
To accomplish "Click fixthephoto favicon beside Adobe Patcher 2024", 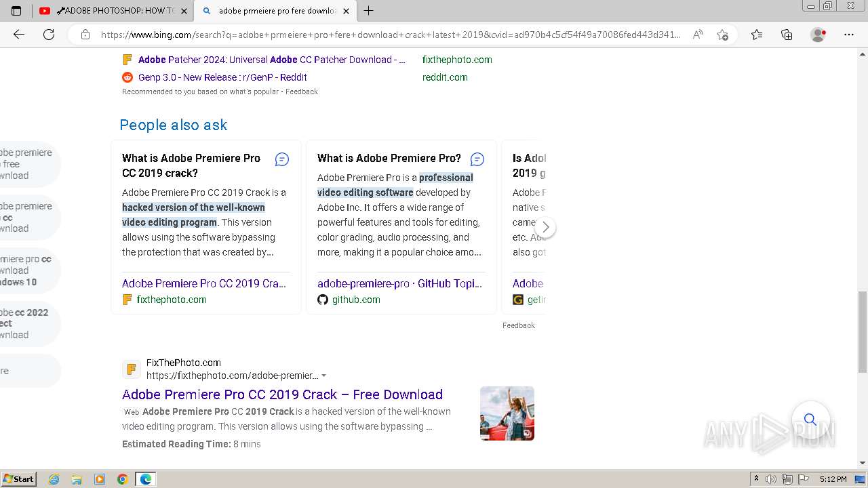I will pos(127,60).
